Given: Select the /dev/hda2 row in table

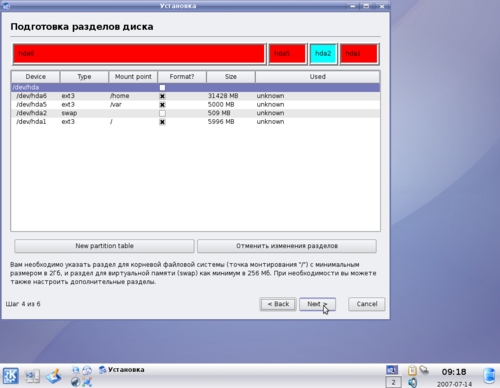Looking at the screenshot, I should coord(195,113).
